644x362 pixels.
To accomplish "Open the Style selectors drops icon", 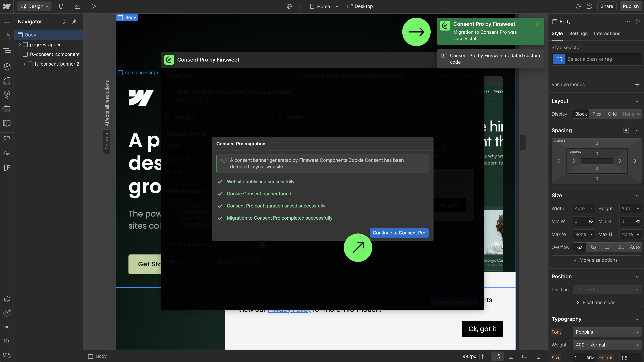I will pos(7,95).
